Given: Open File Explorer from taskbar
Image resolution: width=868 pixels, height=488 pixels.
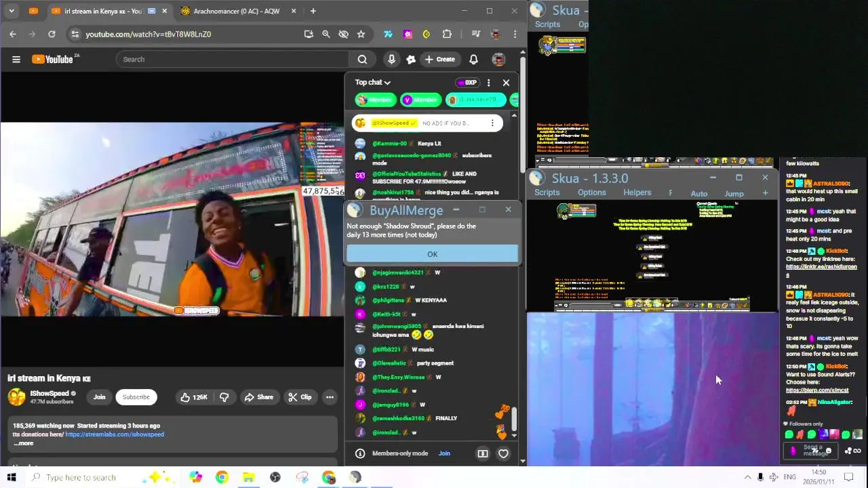Looking at the screenshot, I should [x=248, y=477].
